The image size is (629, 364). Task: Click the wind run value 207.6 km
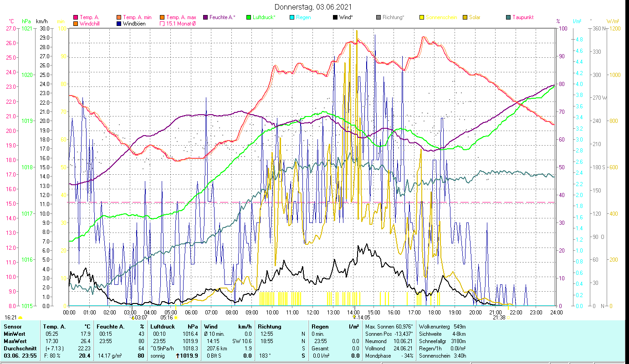coord(217,348)
